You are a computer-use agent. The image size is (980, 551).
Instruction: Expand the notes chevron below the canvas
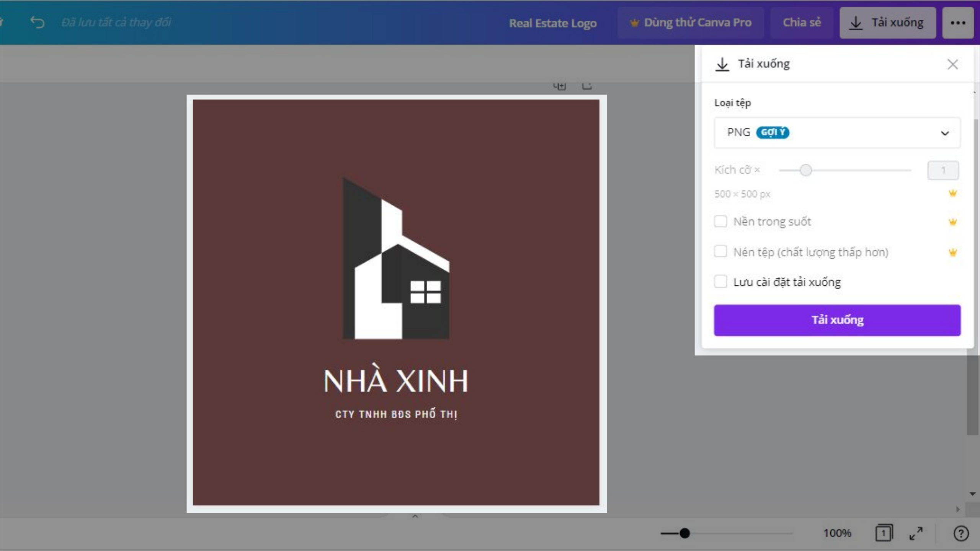(415, 517)
